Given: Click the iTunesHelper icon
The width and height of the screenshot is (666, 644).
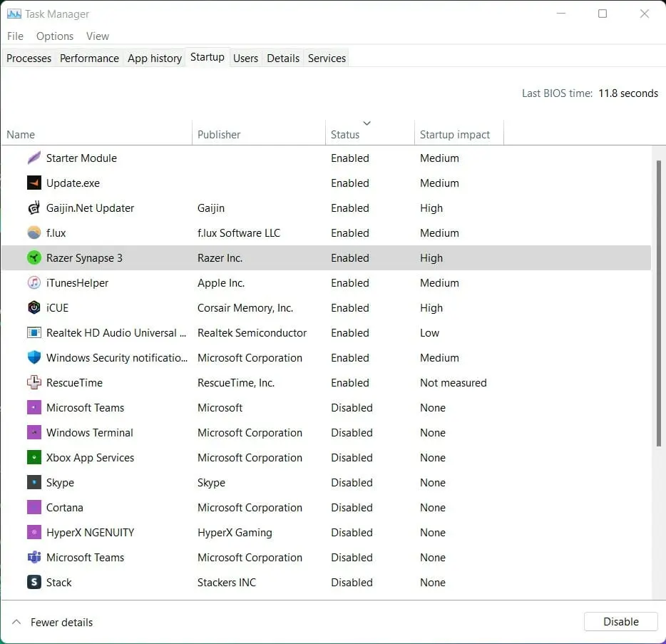Looking at the screenshot, I should (x=34, y=282).
